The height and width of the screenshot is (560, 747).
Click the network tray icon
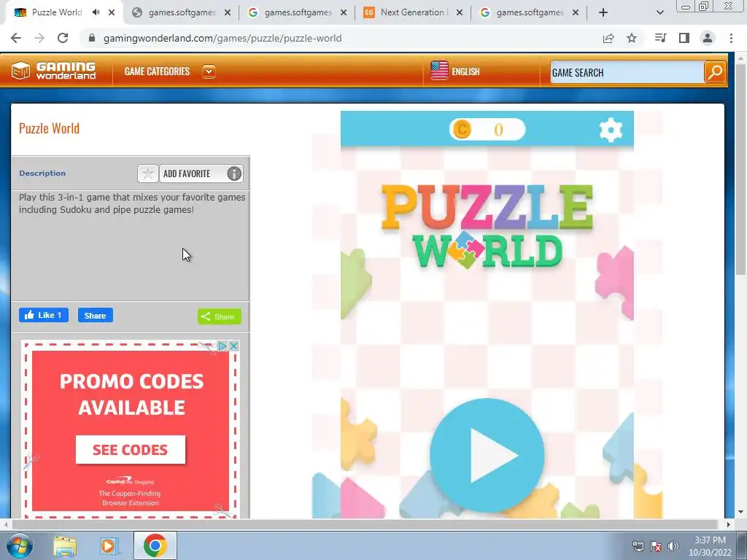638,546
